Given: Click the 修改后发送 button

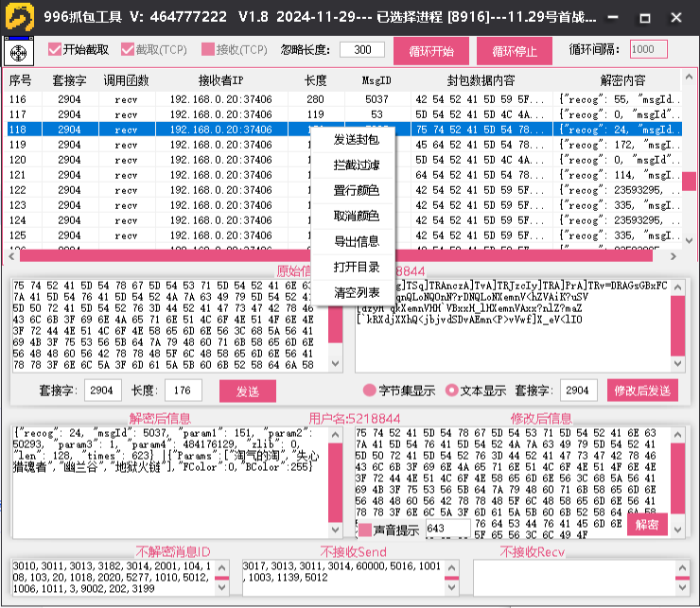Looking at the screenshot, I should click(x=641, y=390).
